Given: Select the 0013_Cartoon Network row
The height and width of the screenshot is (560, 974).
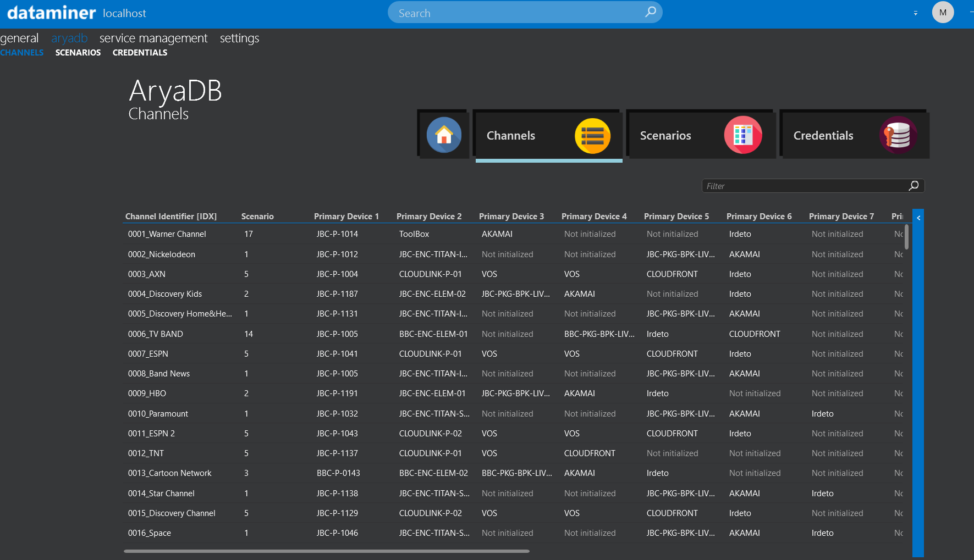Looking at the screenshot, I should (514, 473).
